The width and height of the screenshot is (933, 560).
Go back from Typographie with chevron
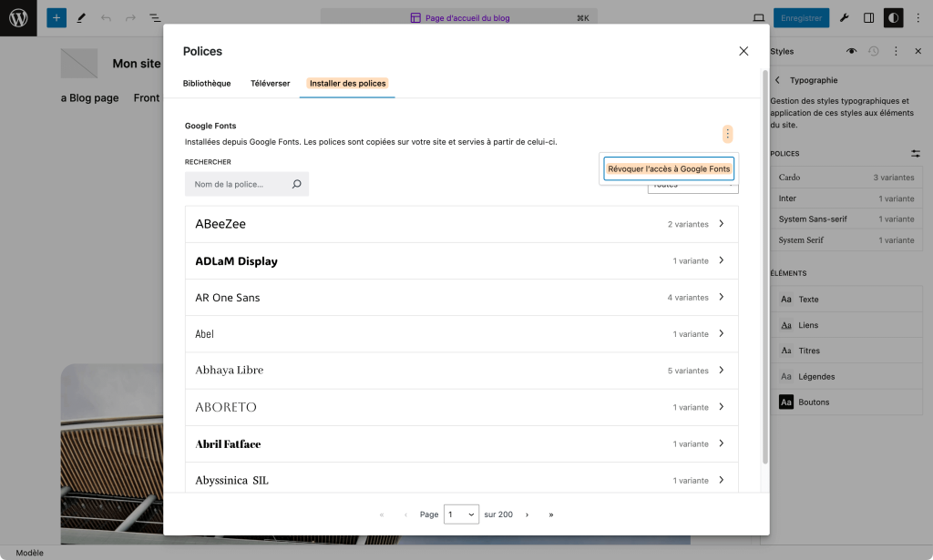point(777,79)
